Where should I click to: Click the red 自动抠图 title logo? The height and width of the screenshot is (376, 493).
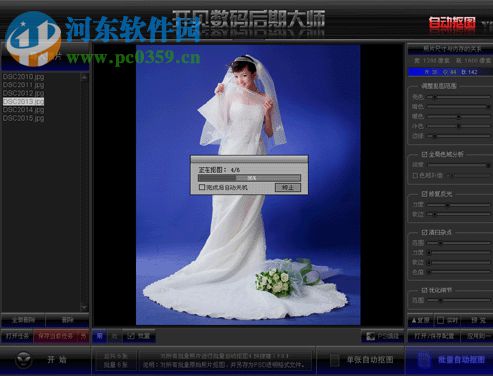tap(452, 23)
